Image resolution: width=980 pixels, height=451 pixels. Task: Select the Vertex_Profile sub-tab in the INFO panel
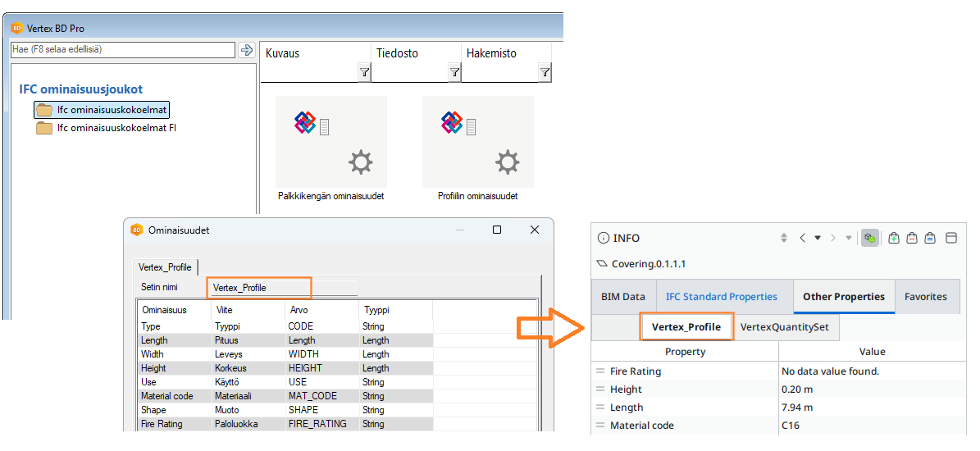(x=686, y=326)
